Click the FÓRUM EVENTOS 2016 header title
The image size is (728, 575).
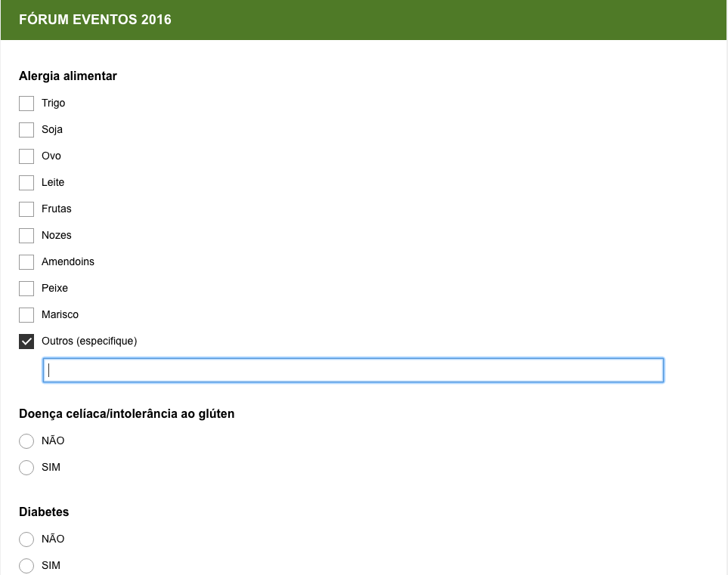95,20
